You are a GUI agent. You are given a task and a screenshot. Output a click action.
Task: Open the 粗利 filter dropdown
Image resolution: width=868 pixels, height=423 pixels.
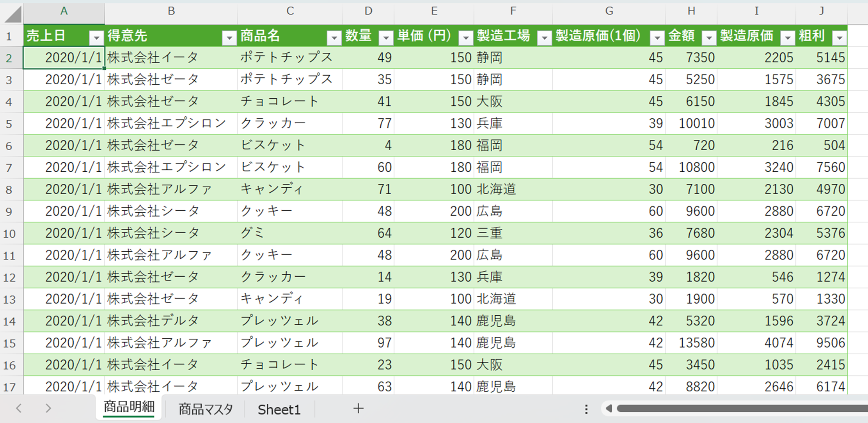click(839, 37)
